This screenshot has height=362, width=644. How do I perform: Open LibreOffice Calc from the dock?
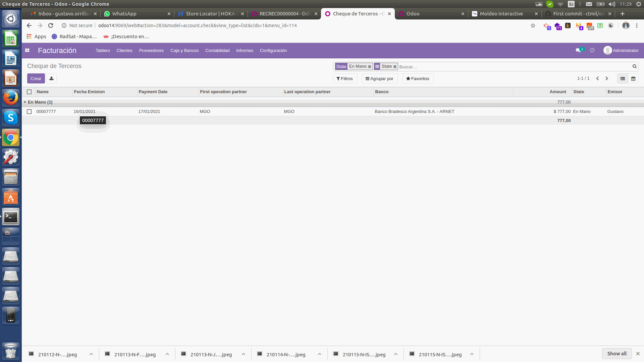pyautogui.click(x=11, y=39)
